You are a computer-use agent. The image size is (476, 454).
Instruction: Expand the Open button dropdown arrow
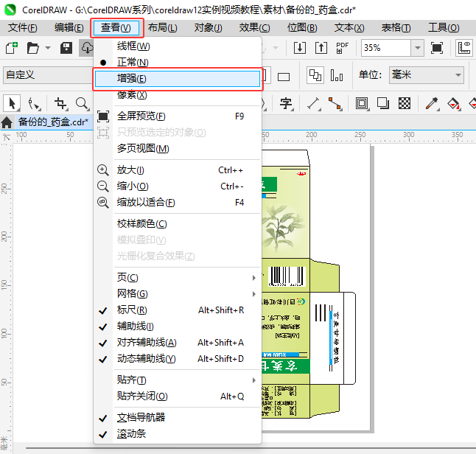coord(48,48)
